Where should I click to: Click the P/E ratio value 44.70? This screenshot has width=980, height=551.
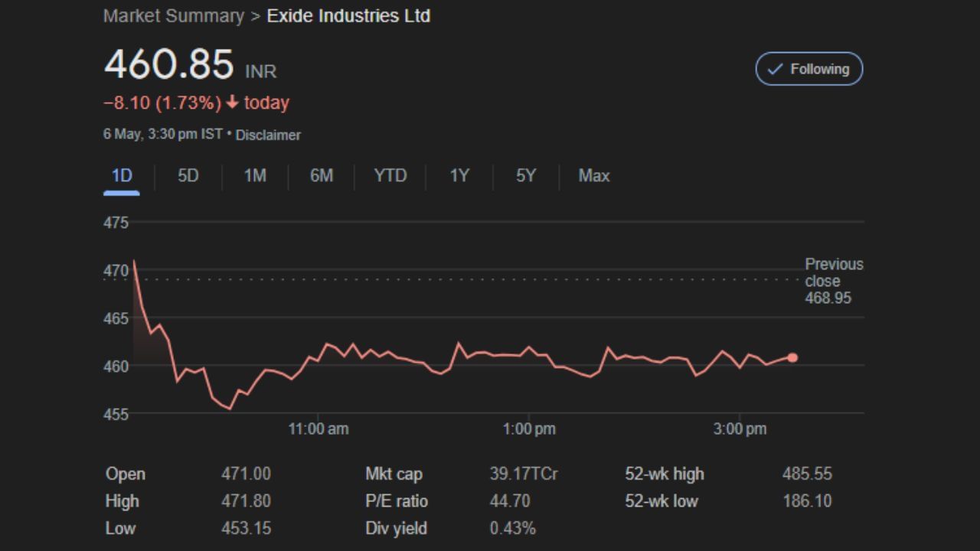coord(510,501)
